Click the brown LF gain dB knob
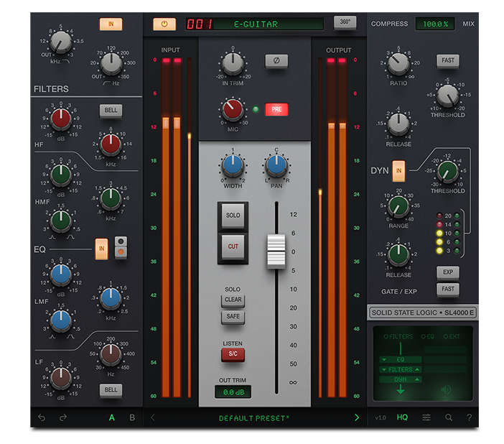 [61, 378]
